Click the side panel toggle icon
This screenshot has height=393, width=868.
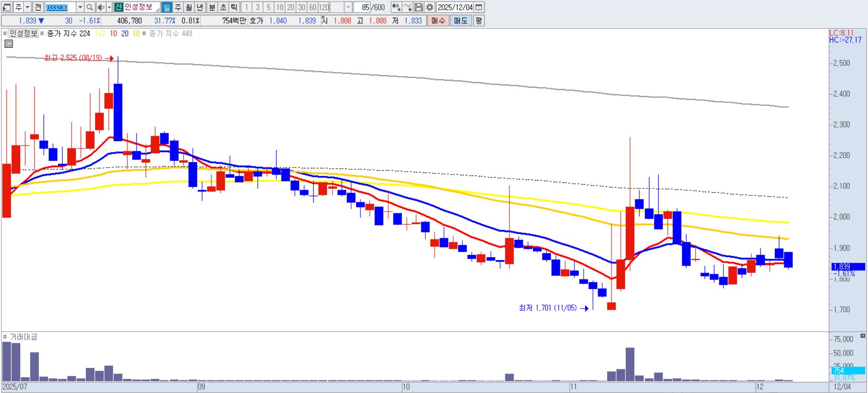pyautogui.click(x=6, y=7)
